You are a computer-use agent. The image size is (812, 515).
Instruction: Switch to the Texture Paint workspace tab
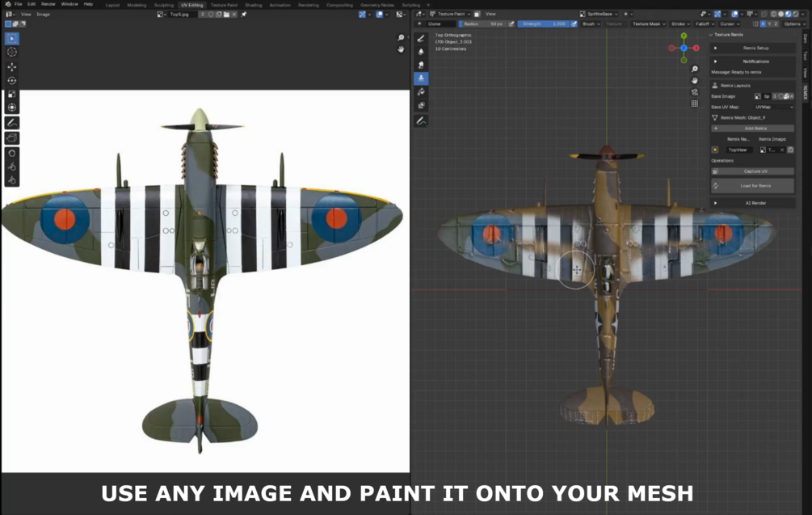[224, 5]
